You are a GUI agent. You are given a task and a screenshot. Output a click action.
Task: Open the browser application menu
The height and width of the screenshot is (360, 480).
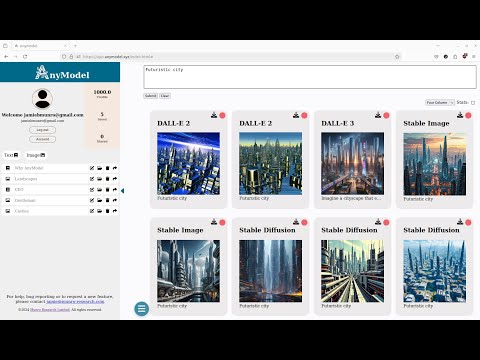tap(474, 57)
